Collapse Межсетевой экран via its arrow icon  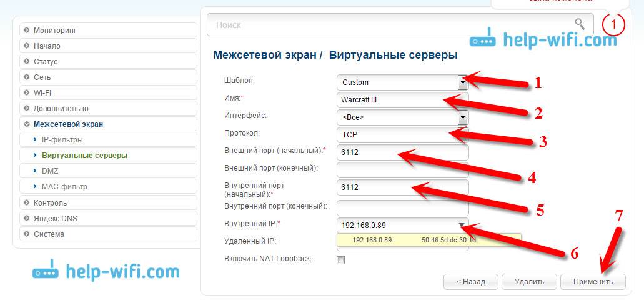27,124
